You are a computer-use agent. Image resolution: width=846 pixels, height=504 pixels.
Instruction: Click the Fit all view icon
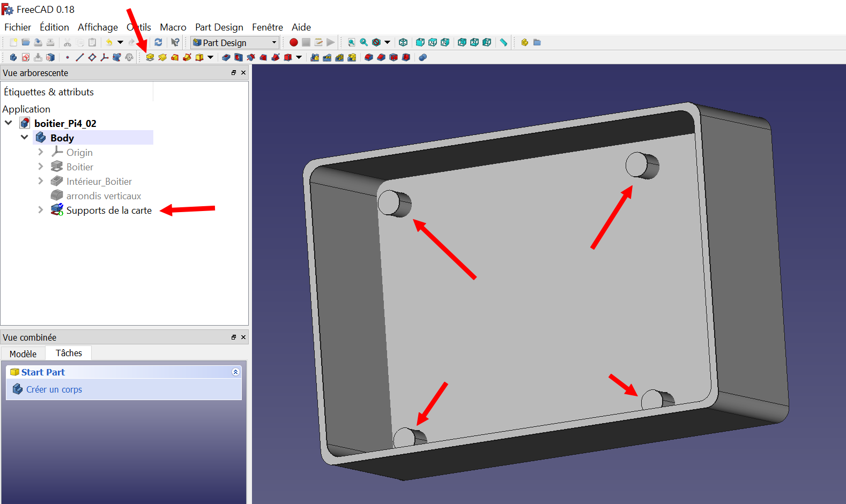coord(352,42)
